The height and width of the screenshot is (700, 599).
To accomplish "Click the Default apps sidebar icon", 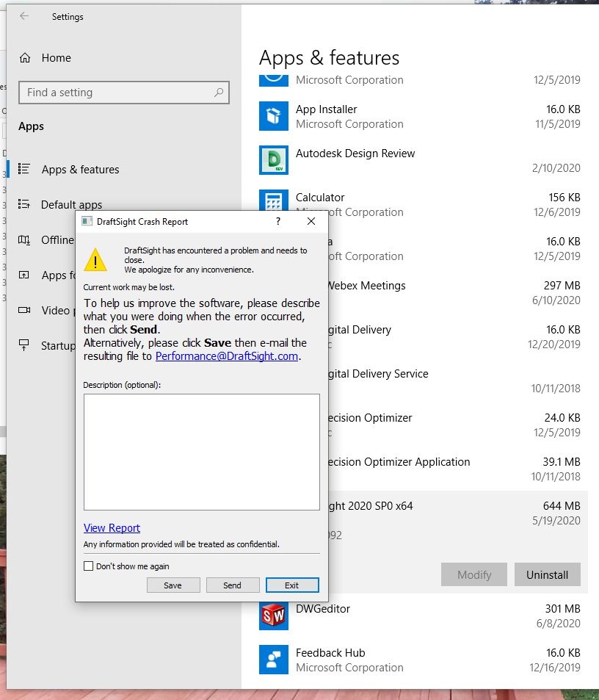I will pyautogui.click(x=24, y=204).
